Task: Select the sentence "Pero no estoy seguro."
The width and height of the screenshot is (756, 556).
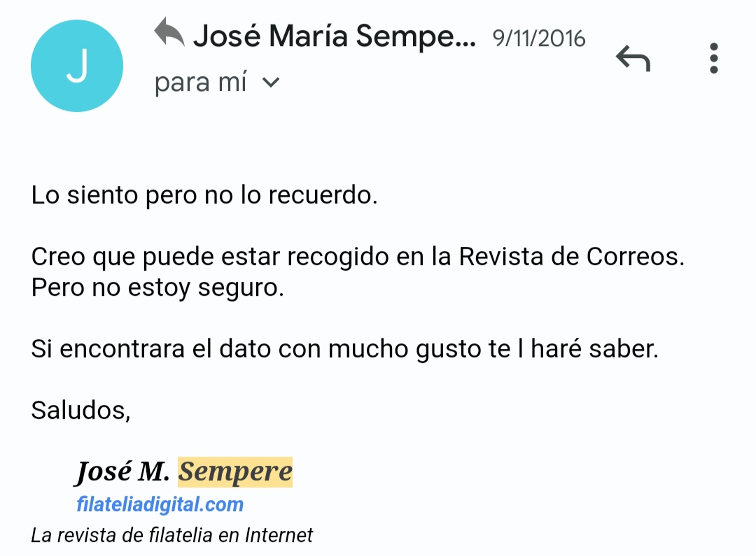Action: [x=157, y=288]
